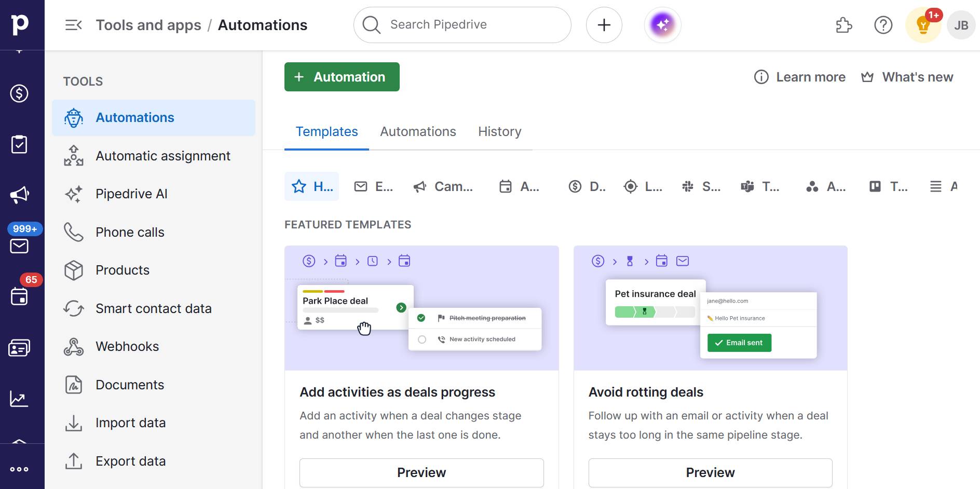Preview the Avoid rotting deals template

click(x=710, y=472)
